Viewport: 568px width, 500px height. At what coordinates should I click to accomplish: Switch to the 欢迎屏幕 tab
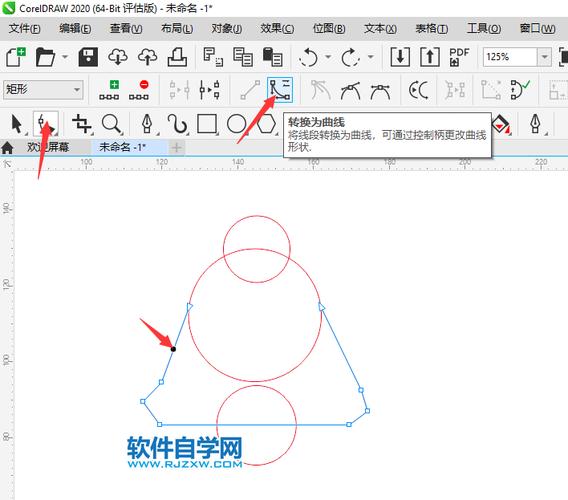coord(48,147)
